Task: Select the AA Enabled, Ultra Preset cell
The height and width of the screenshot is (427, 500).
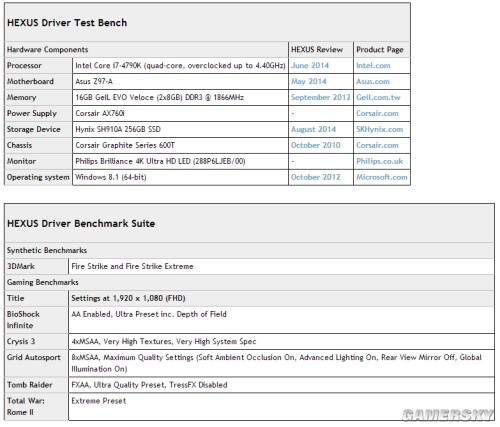Action: click(x=281, y=320)
